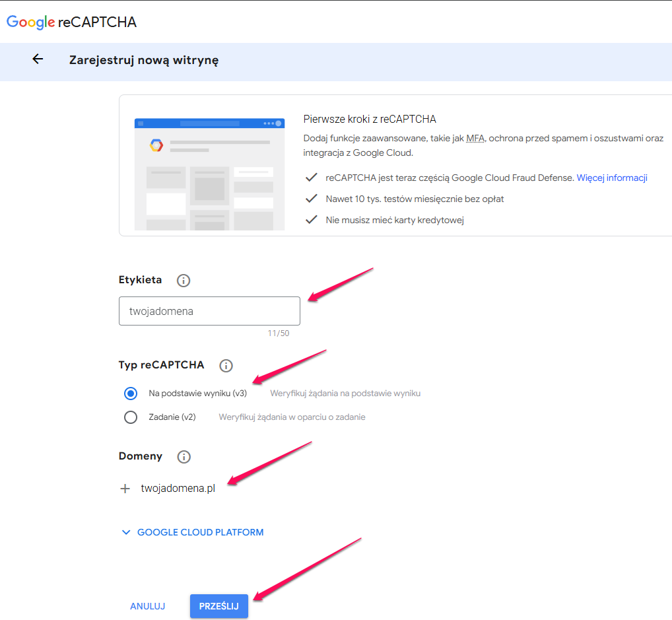Open the Google reCAPTCHA logo link

(x=71, y=22)
